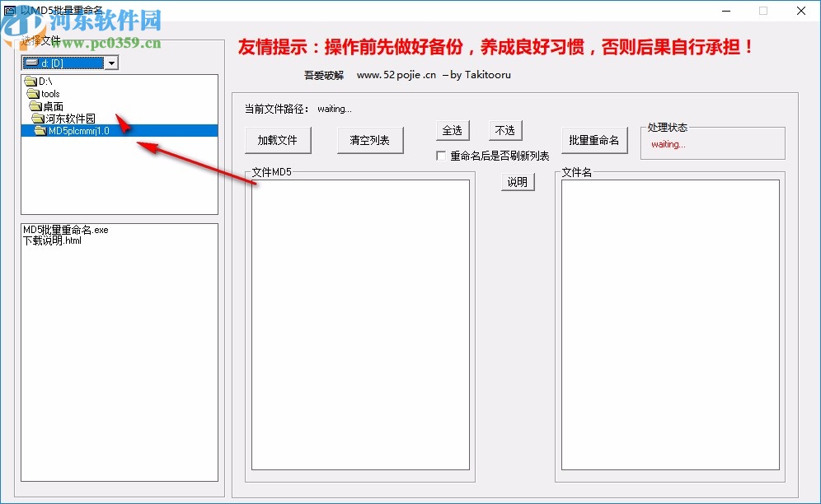The width and height of the screenshot is (821, 504).
Task: Click the 全选 button
Action: pyautogui.click(x=453, y=130)
